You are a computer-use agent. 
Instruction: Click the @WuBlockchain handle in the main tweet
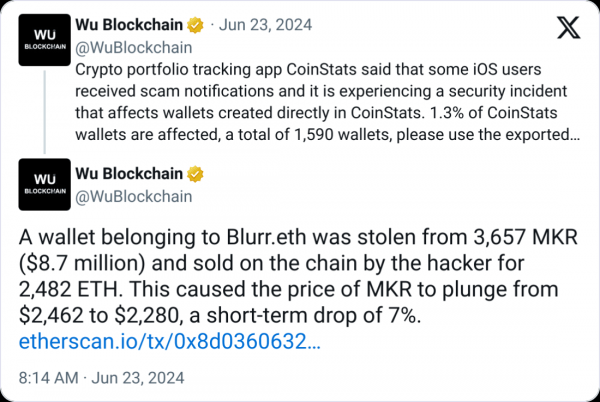point(133,196)
